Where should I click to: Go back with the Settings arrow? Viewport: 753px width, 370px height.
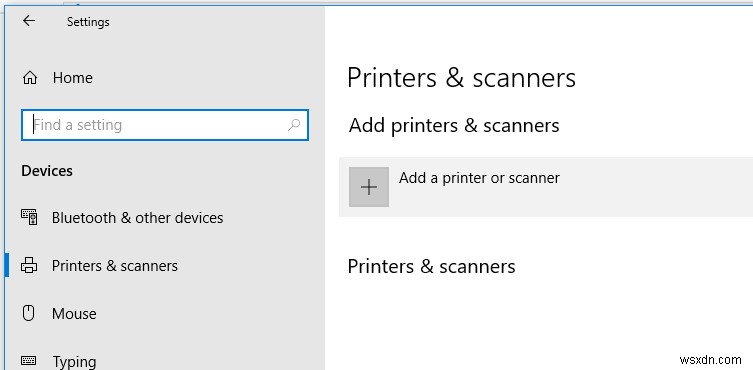[x=29, y=21]
